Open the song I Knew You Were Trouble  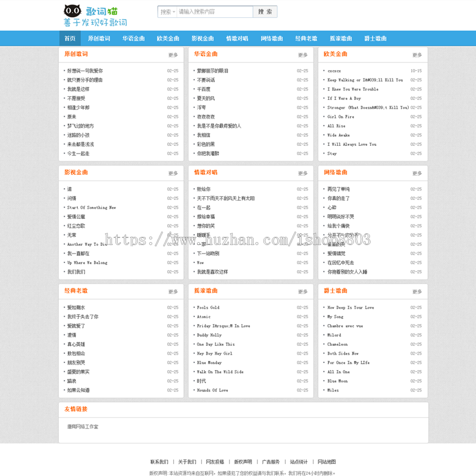(x=353, y=89)
